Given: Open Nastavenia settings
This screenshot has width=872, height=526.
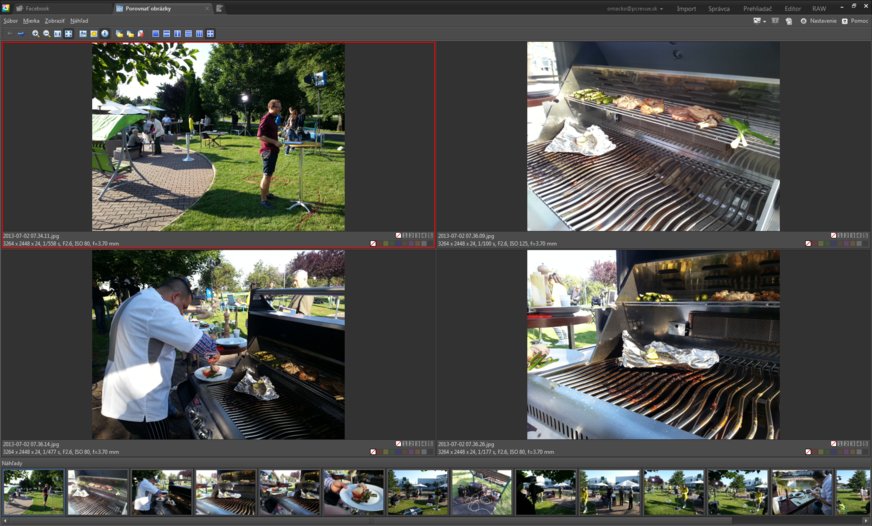Looking at the screenshot, I should point(819,20).
